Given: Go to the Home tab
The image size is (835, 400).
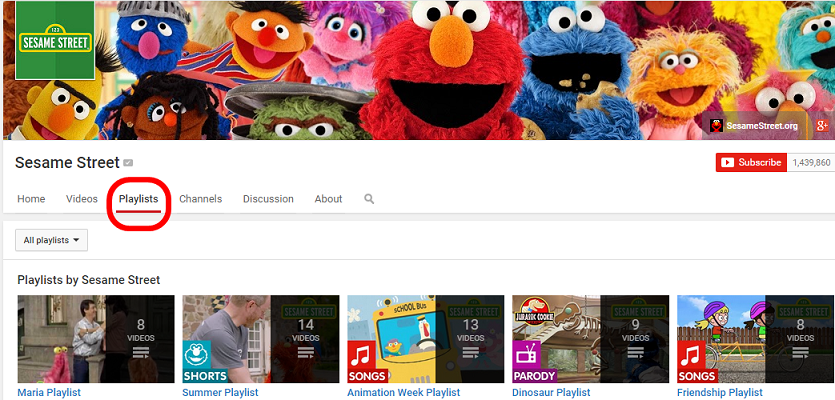Looking at the screenshot, I should tap(31, 199).
